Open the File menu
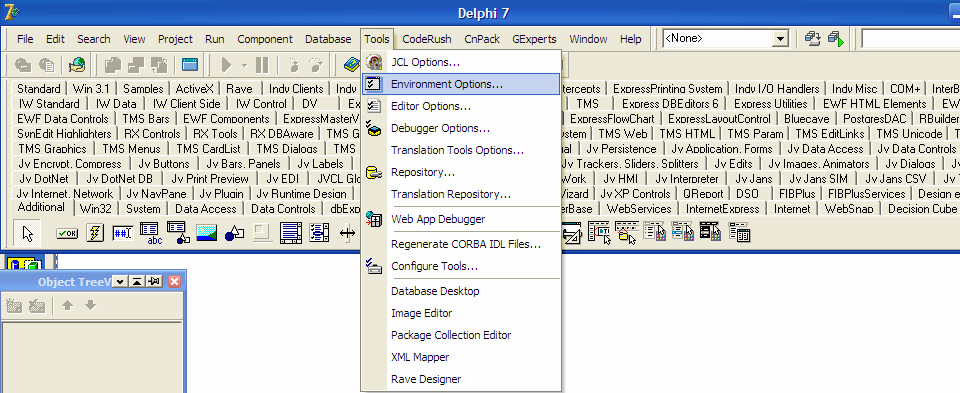Image resolution: width=960 pixels, height=393 pixels. pos(25,39)
